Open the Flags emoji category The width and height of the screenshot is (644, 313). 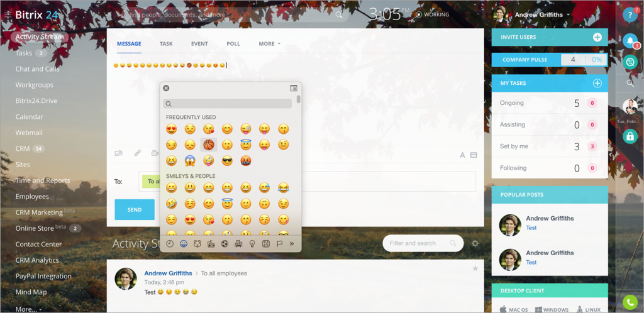(279, 244)
